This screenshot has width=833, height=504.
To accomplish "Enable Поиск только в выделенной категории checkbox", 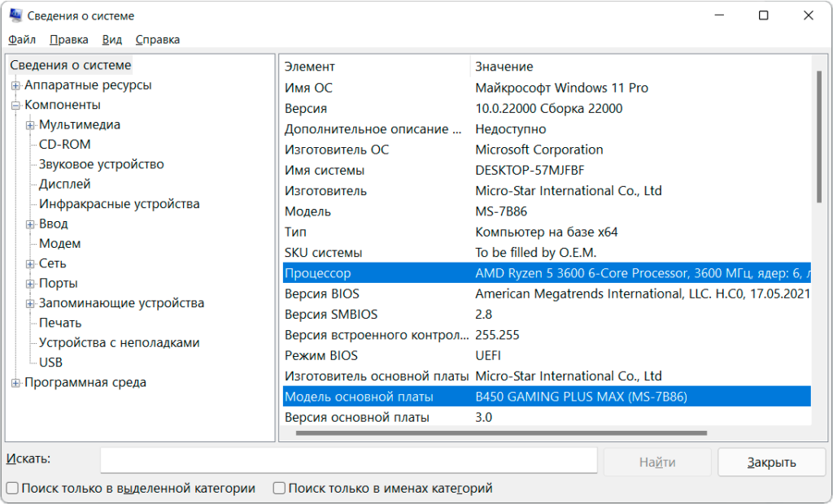I will point(12,488).
